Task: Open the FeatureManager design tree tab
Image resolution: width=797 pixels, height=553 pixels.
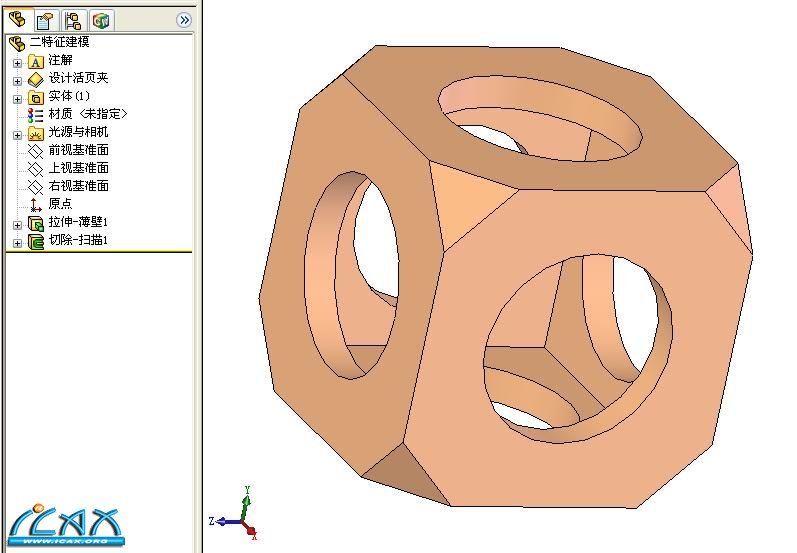Action: 18,20
